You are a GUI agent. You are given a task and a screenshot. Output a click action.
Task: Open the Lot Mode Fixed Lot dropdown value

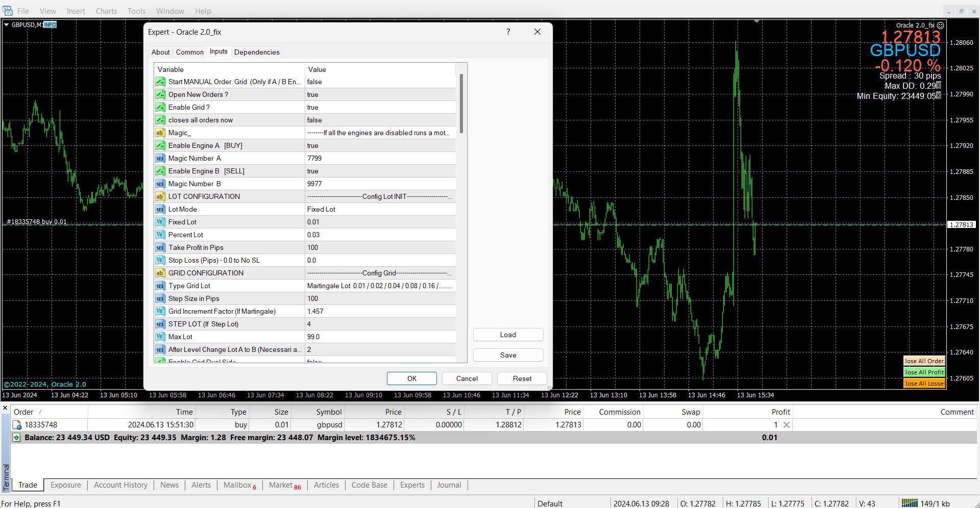click(x=380, y=209)
